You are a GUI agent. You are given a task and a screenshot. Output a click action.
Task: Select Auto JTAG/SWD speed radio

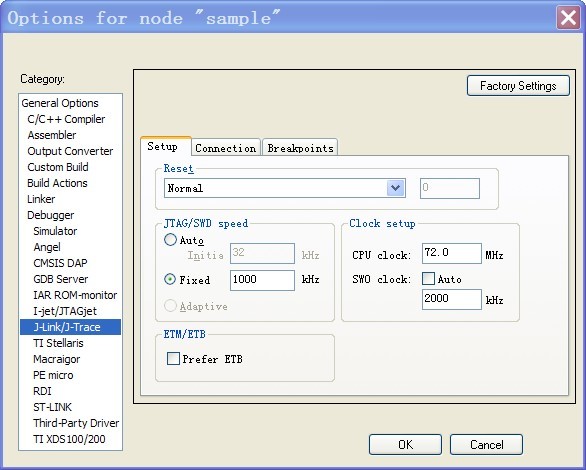pyautogui.click(x=170, y=239)
